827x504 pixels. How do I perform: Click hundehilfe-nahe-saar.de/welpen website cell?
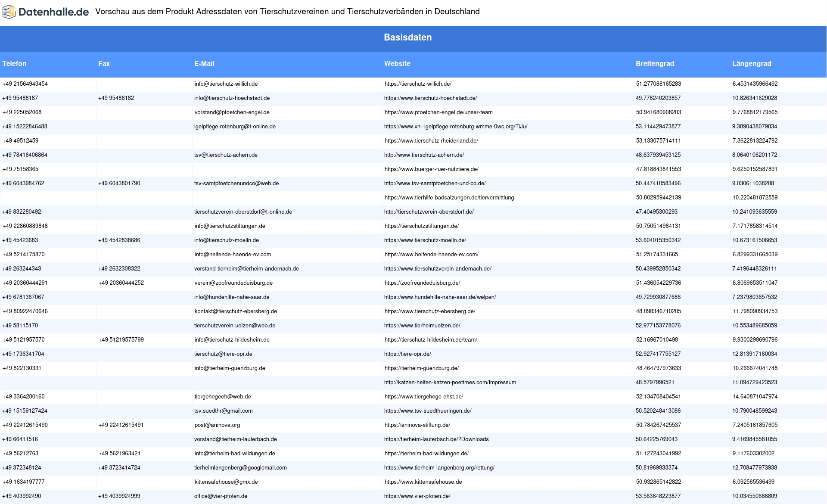(x=440, y=297)
